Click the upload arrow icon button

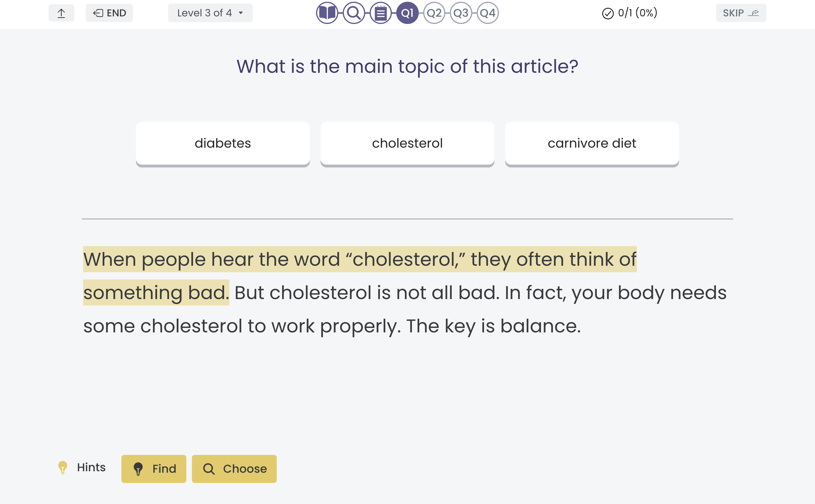(x=61, y=13)
